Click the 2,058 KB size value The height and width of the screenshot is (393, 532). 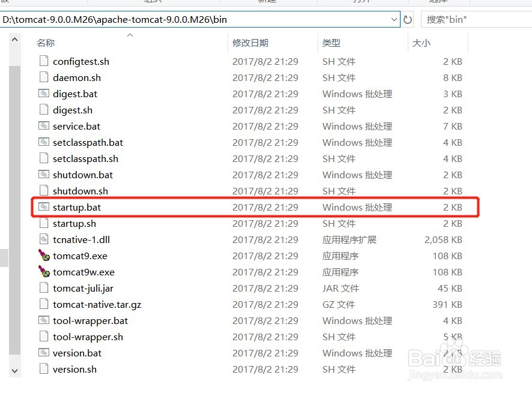click(443, 240)
